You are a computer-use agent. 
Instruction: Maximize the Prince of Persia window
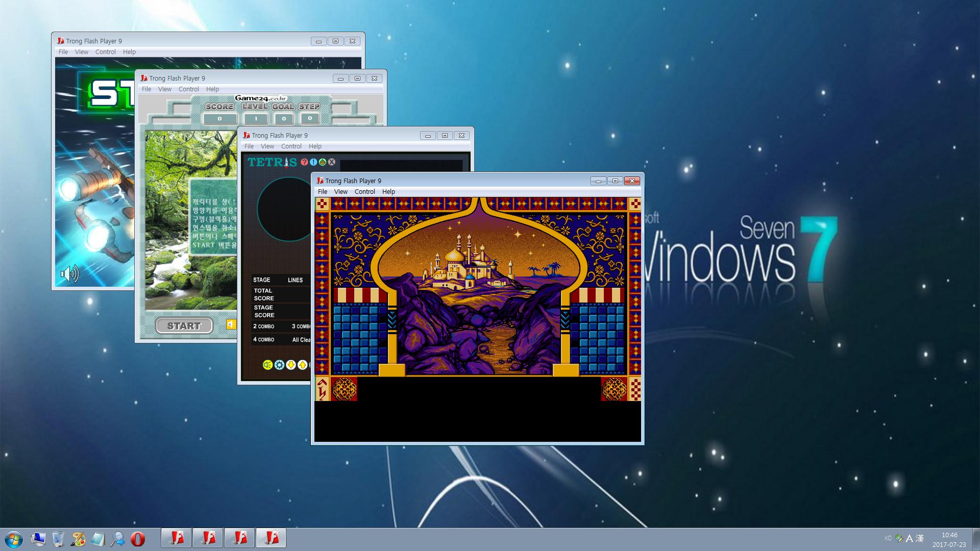(x=615, y=181)
